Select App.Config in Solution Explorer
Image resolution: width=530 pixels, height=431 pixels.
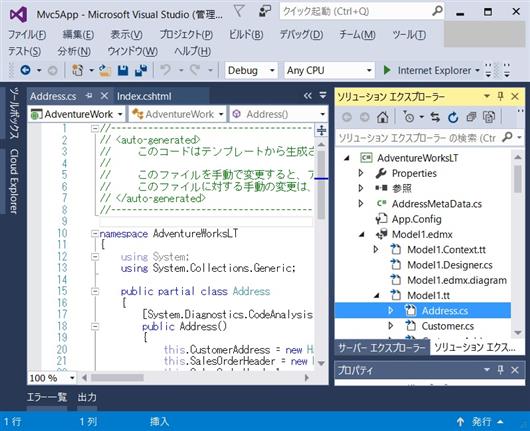(x=416, y=219)
